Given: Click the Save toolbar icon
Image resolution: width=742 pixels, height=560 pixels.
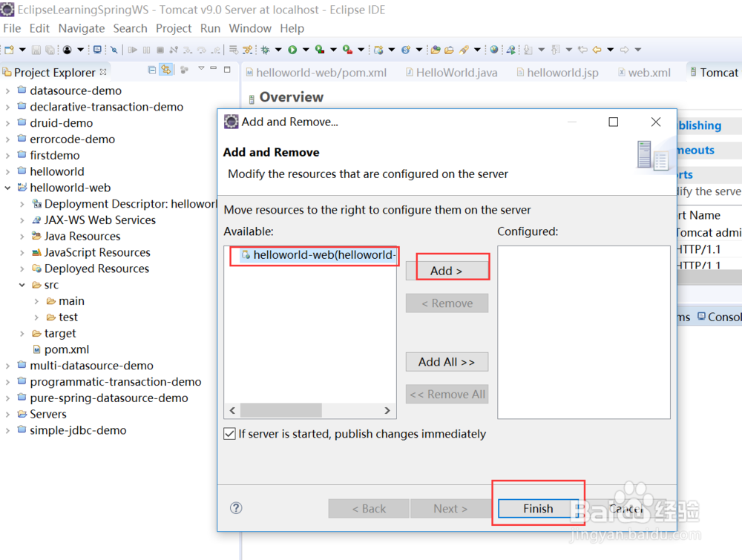Looking at the screenshot, I should 36,50.
